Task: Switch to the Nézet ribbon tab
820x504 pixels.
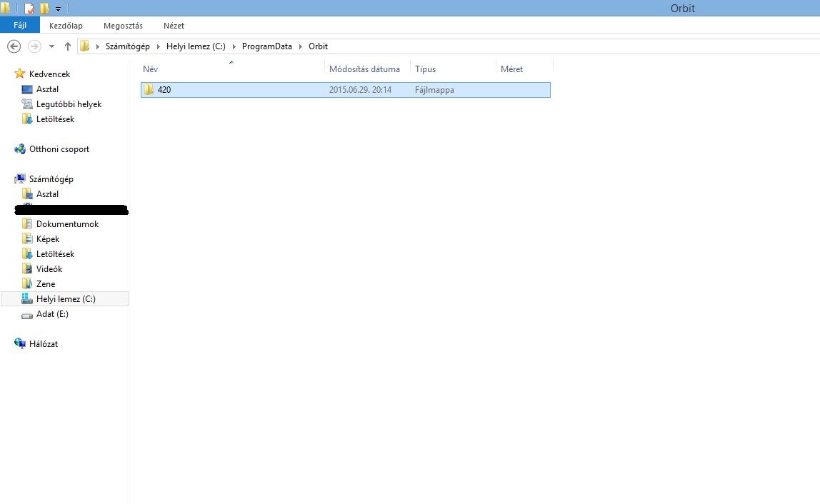Action: (174, 26)
